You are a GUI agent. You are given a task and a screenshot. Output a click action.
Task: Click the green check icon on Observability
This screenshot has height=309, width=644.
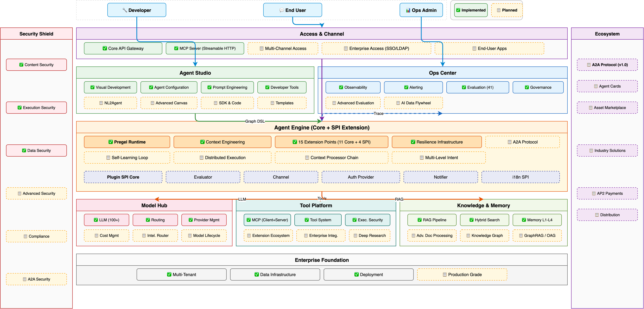(341, 87)
